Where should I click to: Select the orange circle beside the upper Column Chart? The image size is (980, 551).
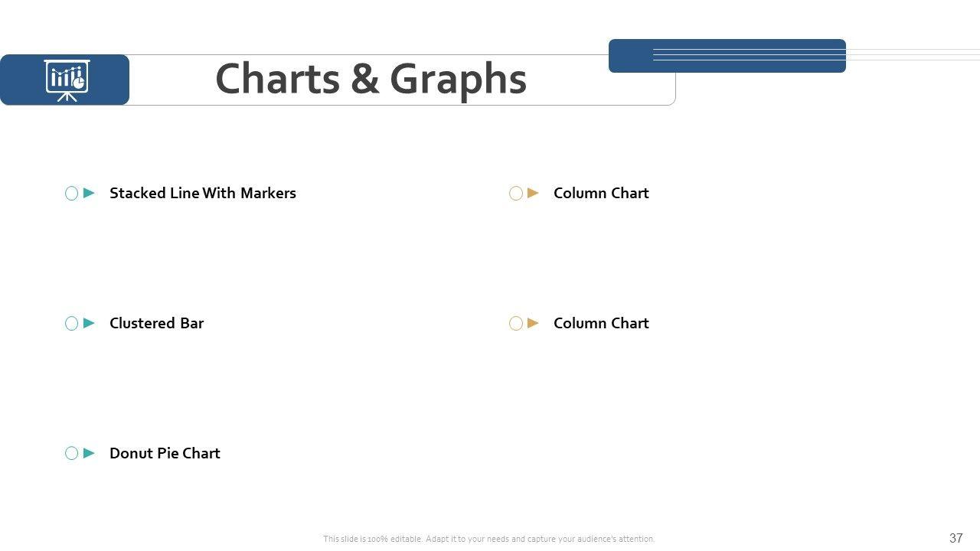point(516,194)
